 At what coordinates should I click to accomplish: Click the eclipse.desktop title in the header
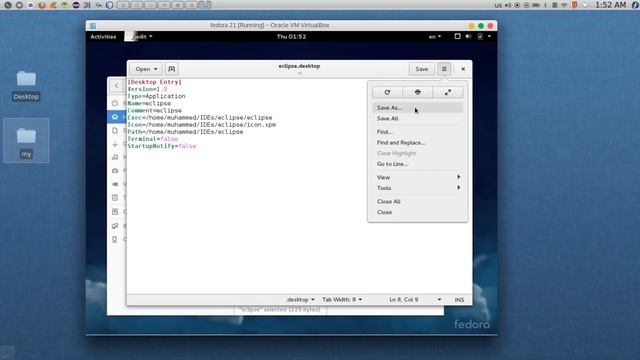[x=299, y=66]
